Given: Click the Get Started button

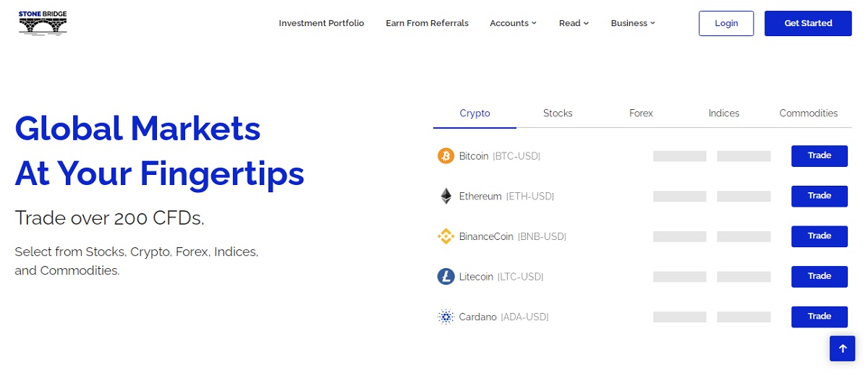Looking at the screenshot, I should tap(808, 23).
